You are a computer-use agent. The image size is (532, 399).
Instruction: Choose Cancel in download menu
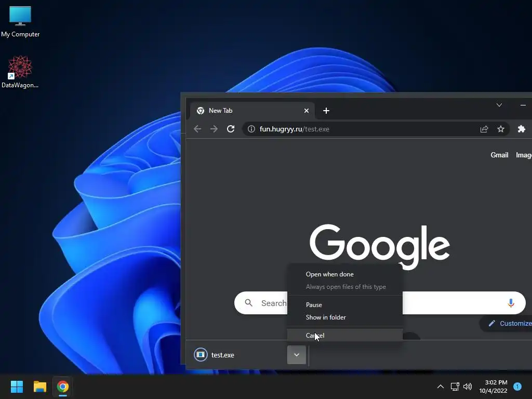click(x=345, y=335)
